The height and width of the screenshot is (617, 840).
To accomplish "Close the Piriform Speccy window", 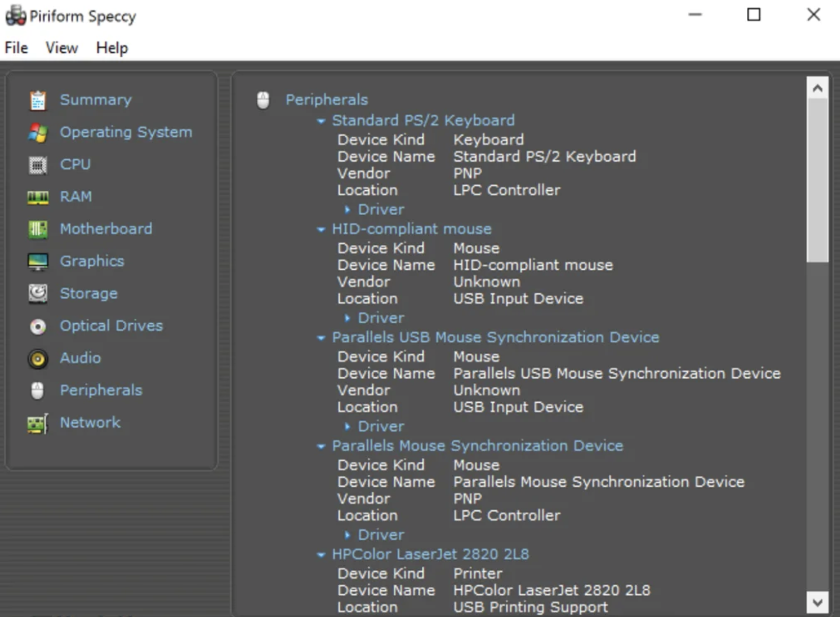I will point(813,15).
